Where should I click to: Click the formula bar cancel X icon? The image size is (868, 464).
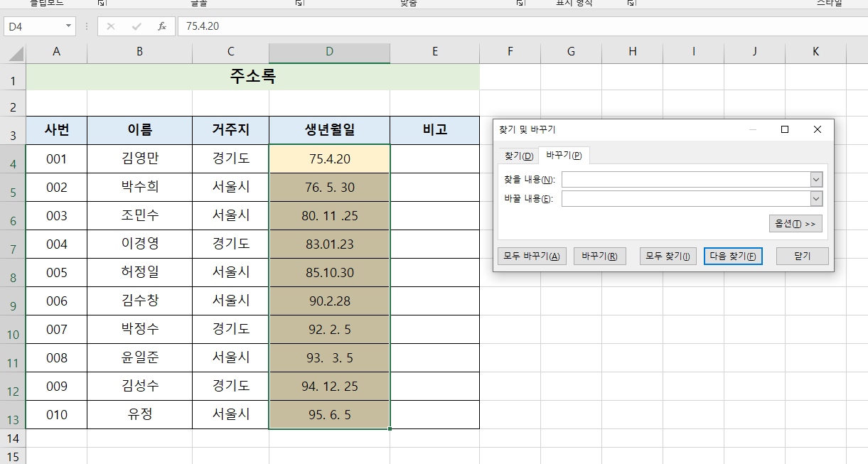coord(110,26)
